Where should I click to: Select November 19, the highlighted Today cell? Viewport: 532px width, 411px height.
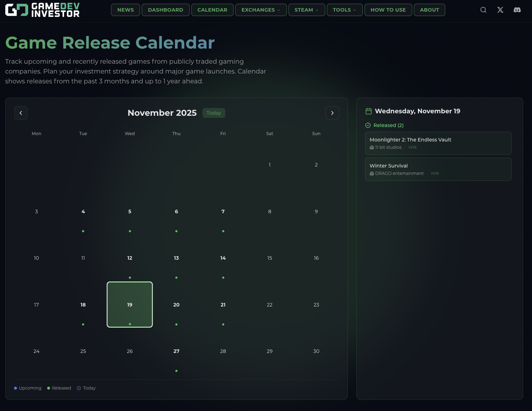[130, 304]
